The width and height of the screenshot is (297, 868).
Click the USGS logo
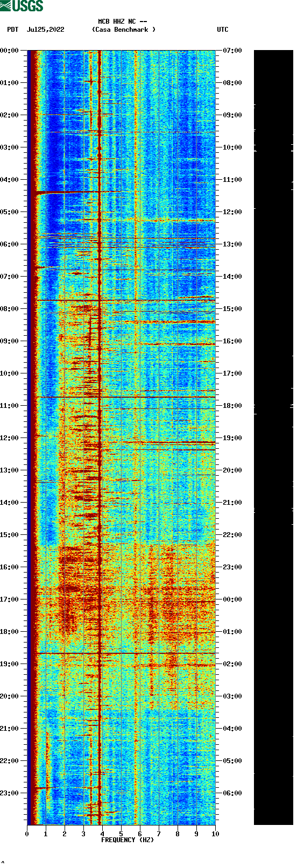22,6
